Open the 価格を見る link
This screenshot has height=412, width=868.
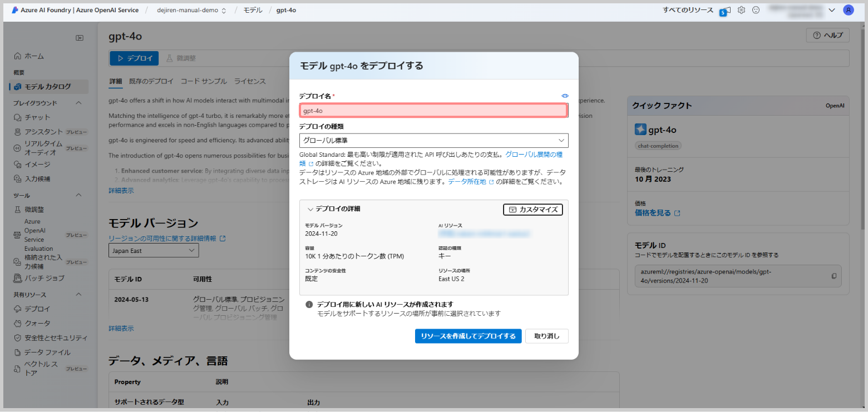[x=657, y=213]
